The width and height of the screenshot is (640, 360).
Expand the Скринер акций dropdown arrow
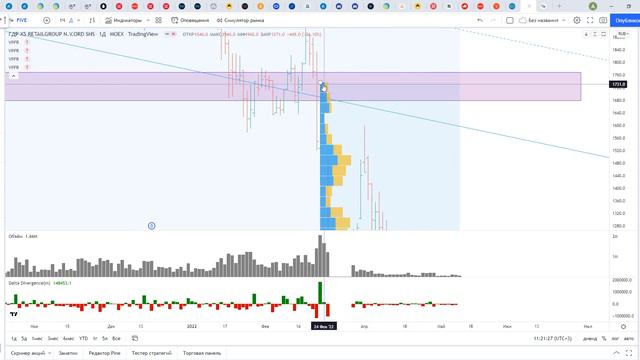coord(49,353)
